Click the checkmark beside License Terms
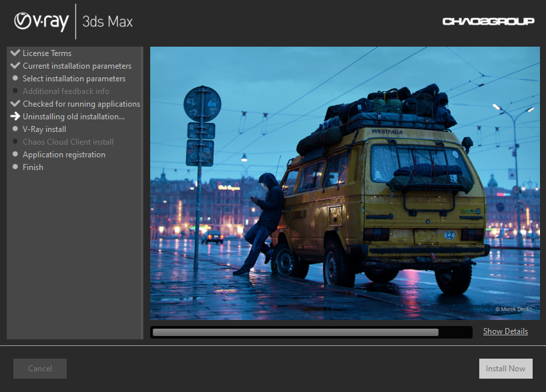546x392 pixels. coord(15,53)
